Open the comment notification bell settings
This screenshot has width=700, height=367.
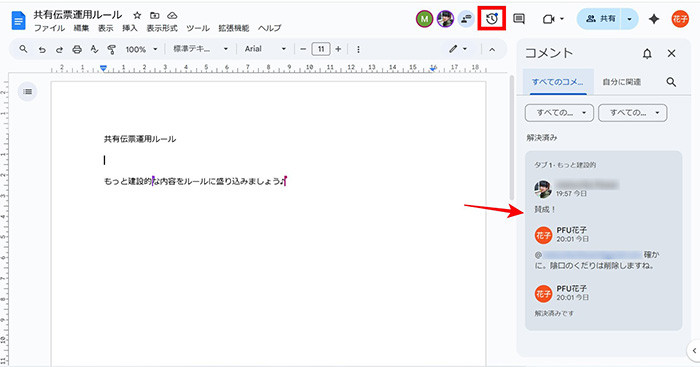pos(647,54)
